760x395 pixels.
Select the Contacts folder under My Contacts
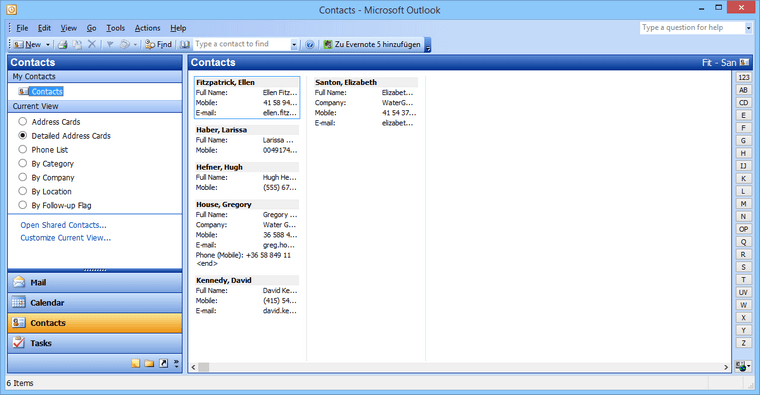47,92
